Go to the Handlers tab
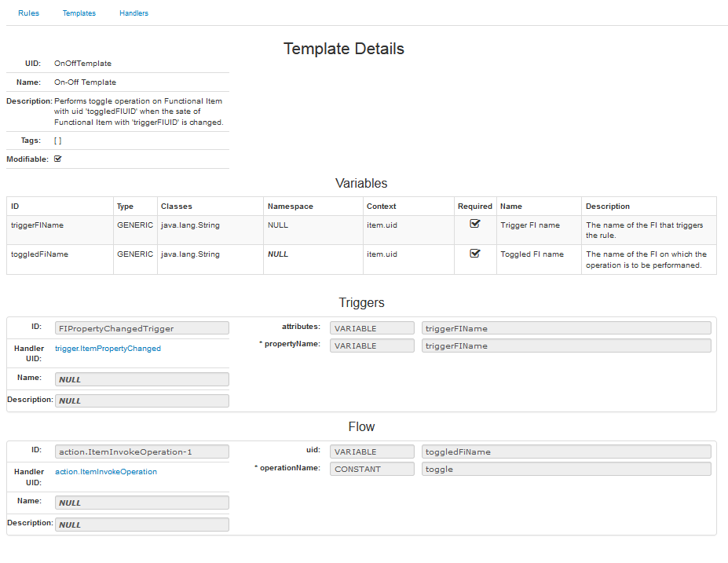The height and width of the screenshot is (563, 728). [x=134, y=13]
